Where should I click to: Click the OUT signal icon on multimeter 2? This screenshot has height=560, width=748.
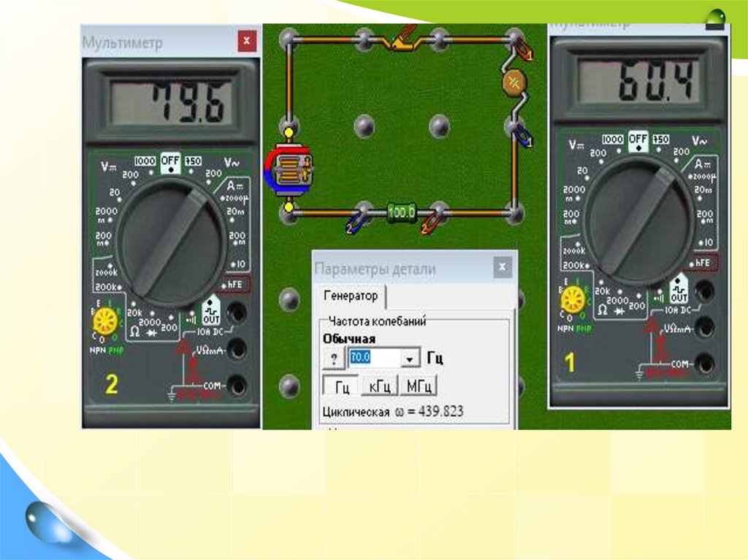coord(211,310)
